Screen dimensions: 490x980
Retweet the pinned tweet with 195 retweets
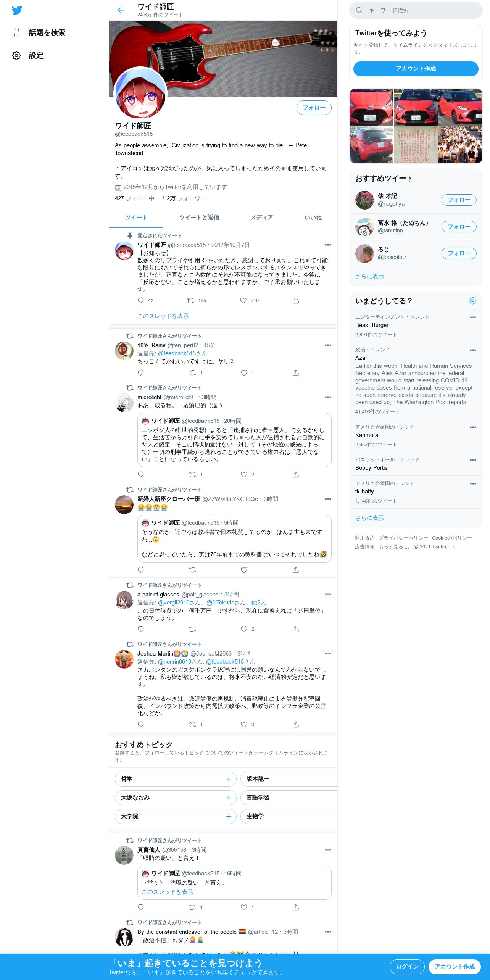pos(190,301)
